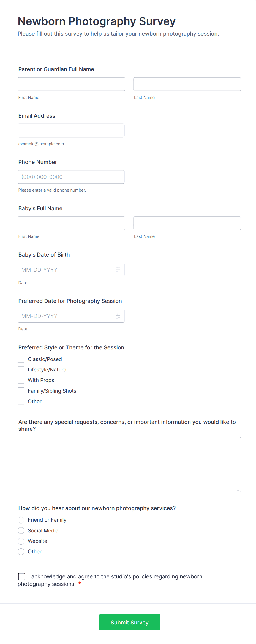Click the Phone Number field

coord(71,177)
